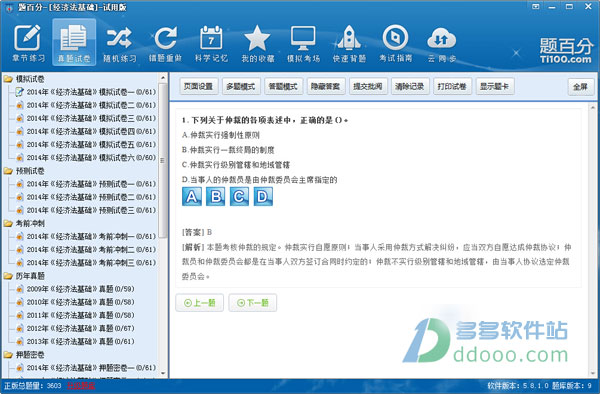The width and height of the screenshot is (600, 394).
Task: Collapse the 押题密卷 folder
Action: (8, 355)
